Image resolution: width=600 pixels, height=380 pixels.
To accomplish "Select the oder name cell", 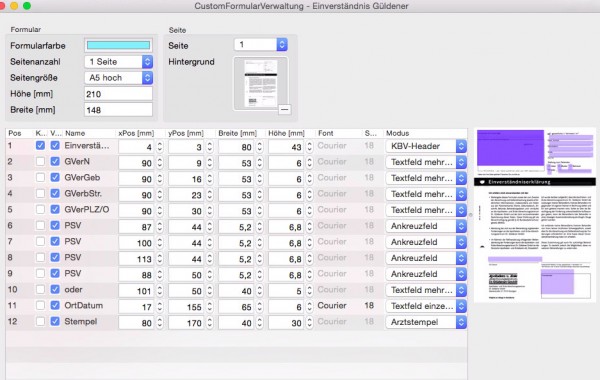I will [x=73, y=289].
